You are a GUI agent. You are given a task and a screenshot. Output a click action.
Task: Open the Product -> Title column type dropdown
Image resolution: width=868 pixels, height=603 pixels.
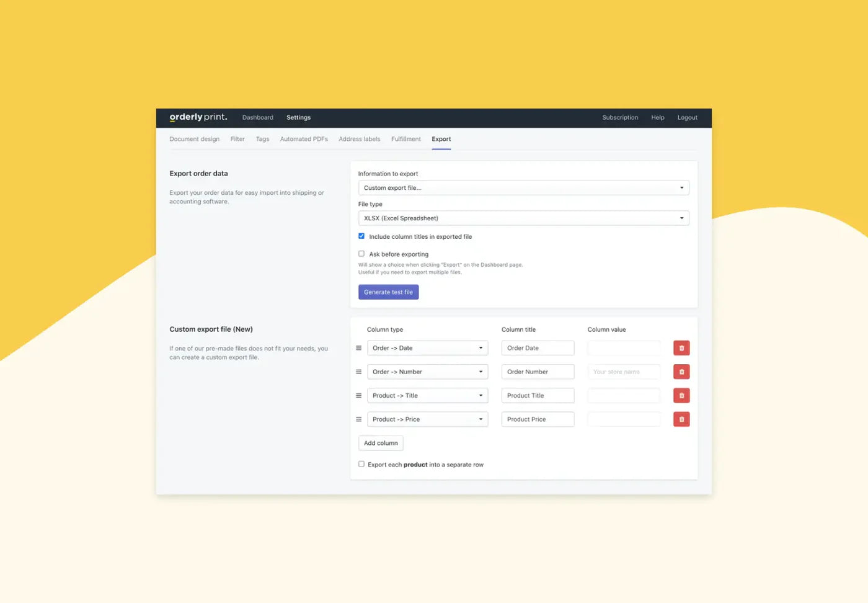(x=427, y=396)
